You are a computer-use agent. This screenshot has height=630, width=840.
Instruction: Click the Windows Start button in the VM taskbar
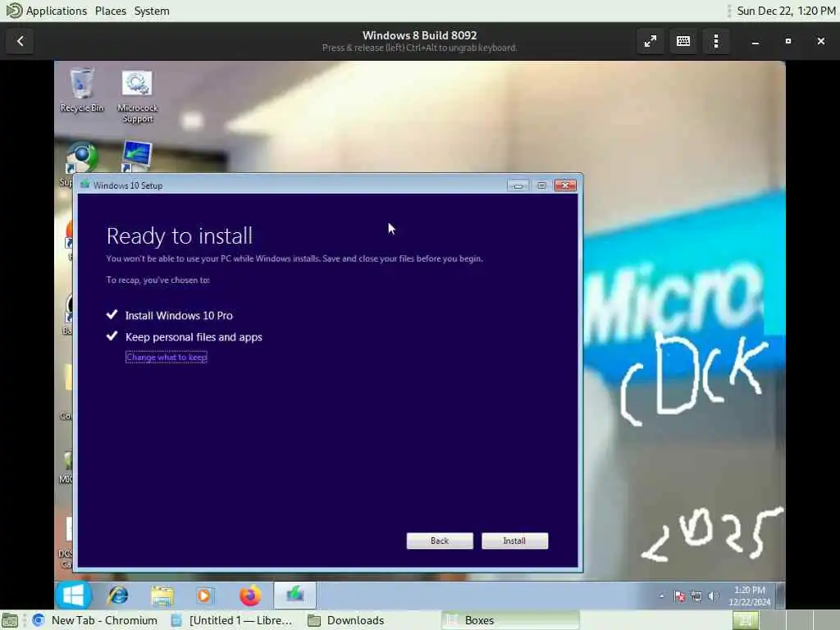click(73, 596)
